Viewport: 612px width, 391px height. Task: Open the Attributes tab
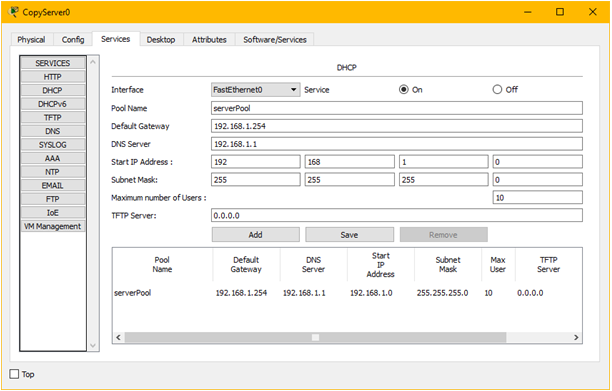click(x=209, y=40)
